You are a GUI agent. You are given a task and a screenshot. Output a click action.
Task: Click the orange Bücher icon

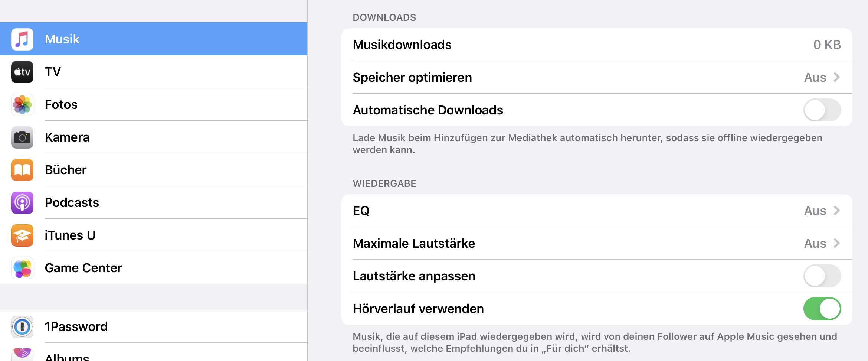click(x=22, y=170)
